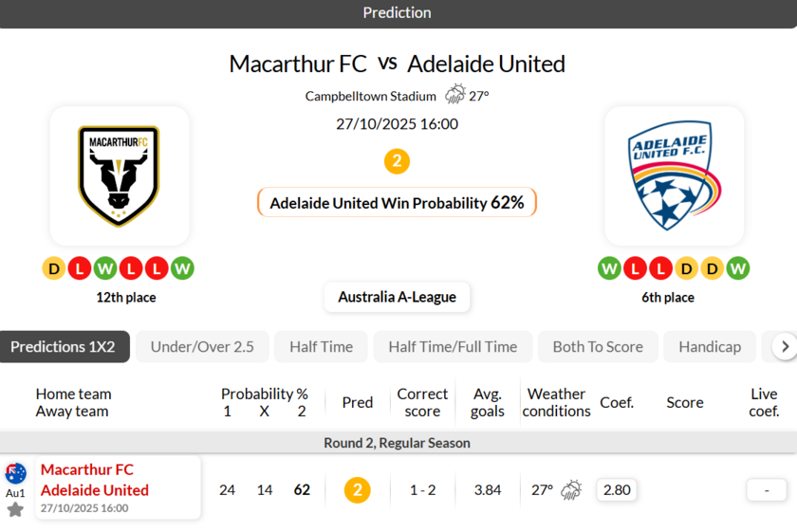797x532 pixels.
Task: Open the Macarthur FC team link in table
Action: [x=87, y=469]
